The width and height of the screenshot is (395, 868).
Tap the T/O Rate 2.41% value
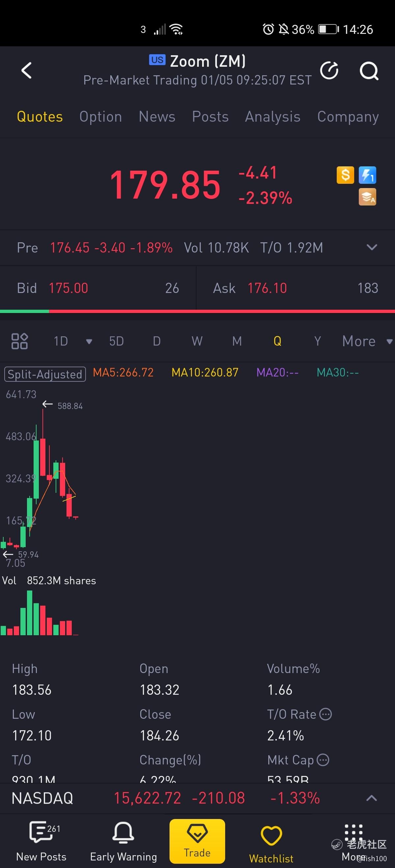tap(285, 735)
